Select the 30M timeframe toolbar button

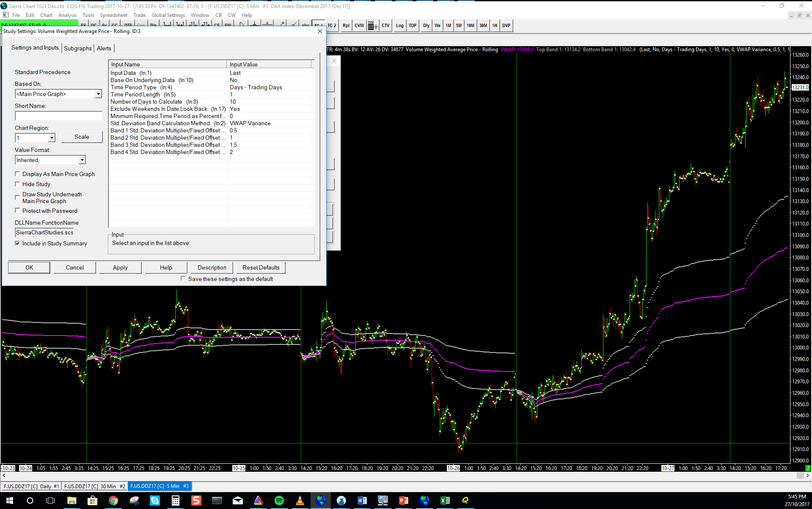483,26
